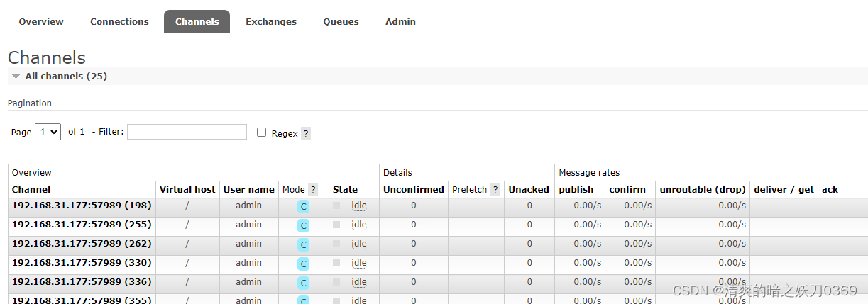Open the Mode column help question mark
Image resolution: width=868 pixels, height=304 pixels.
click(313, 189)
